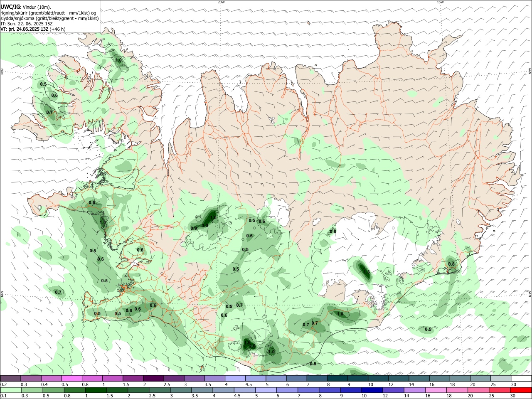Pick the palest green 0.1 rain swatch
This screenshot has height=399, width=532.
click(11, 390)
